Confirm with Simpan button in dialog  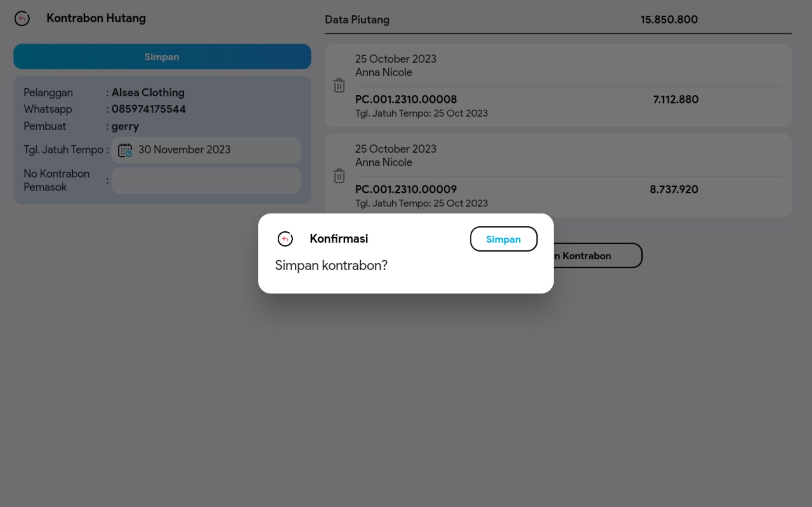point(503,239)
